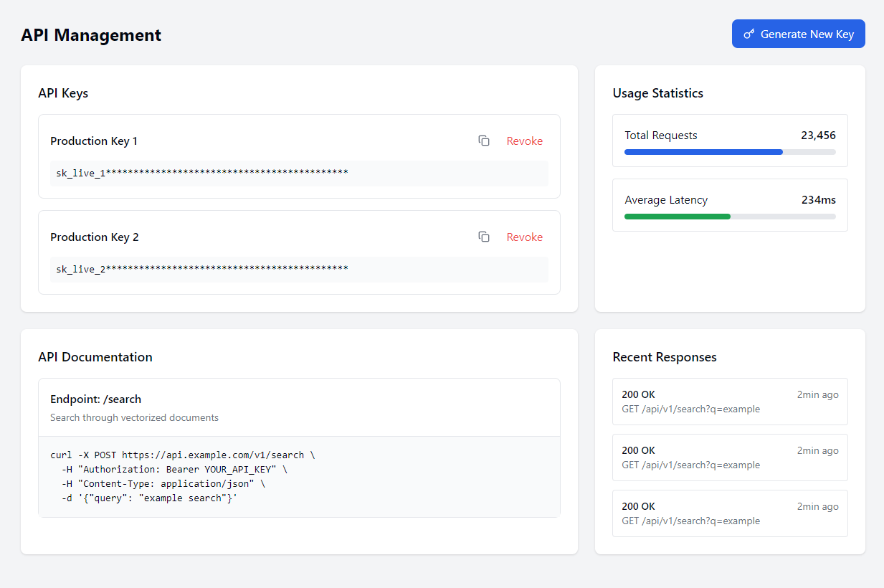Click the API Management page title
This screenshot has width=884, height=588.
coord(91,35)
